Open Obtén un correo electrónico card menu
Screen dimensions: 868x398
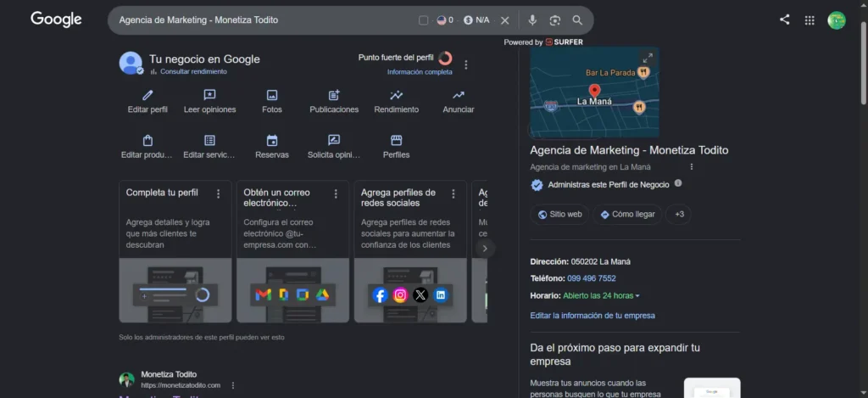336,193
